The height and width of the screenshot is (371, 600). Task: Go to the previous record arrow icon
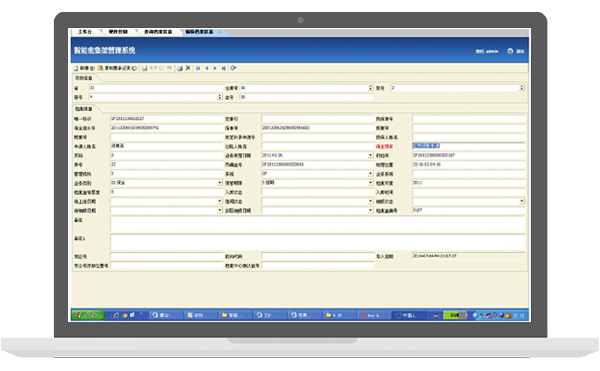click(x=207, y=68)
